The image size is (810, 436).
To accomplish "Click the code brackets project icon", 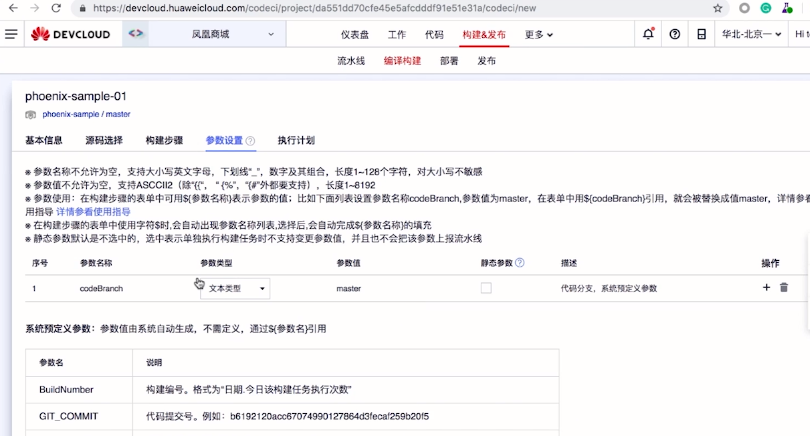I will 135,34.
